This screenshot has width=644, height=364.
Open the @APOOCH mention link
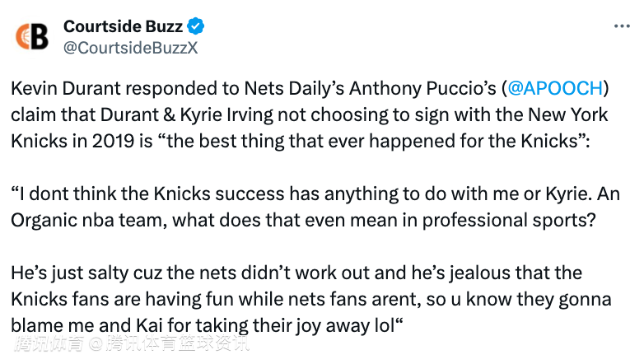556,88
